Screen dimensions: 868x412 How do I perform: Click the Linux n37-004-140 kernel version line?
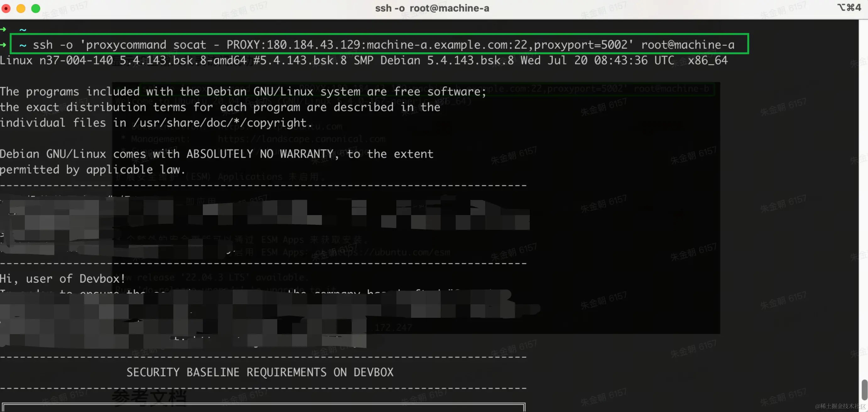[364, 60]
